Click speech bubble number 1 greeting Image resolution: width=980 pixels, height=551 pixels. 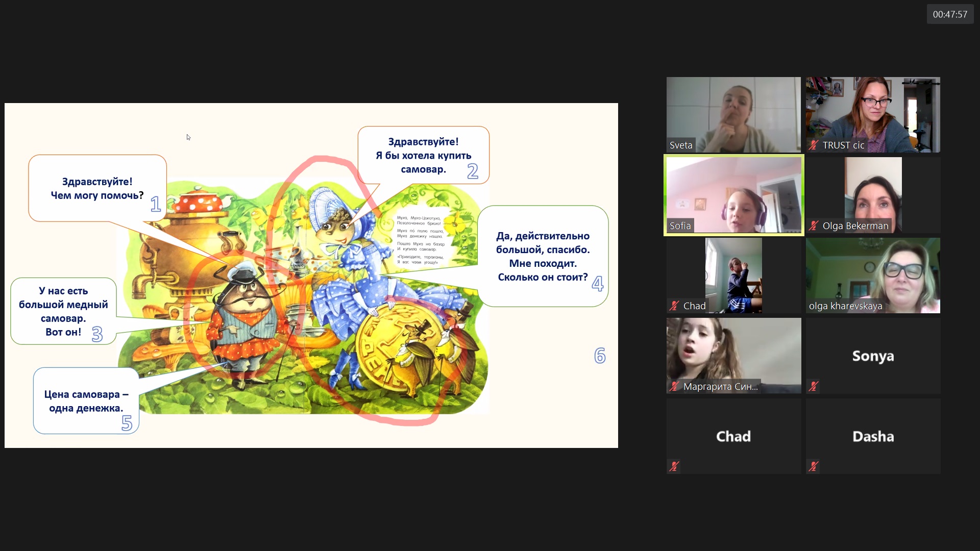click(97, 188)
